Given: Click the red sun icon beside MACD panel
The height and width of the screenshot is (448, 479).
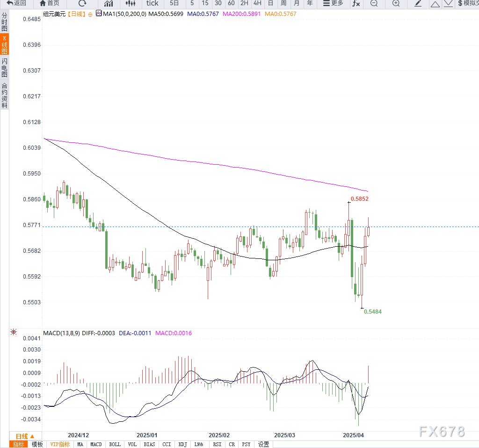Looking at the screenshot, I should (14, 332).
